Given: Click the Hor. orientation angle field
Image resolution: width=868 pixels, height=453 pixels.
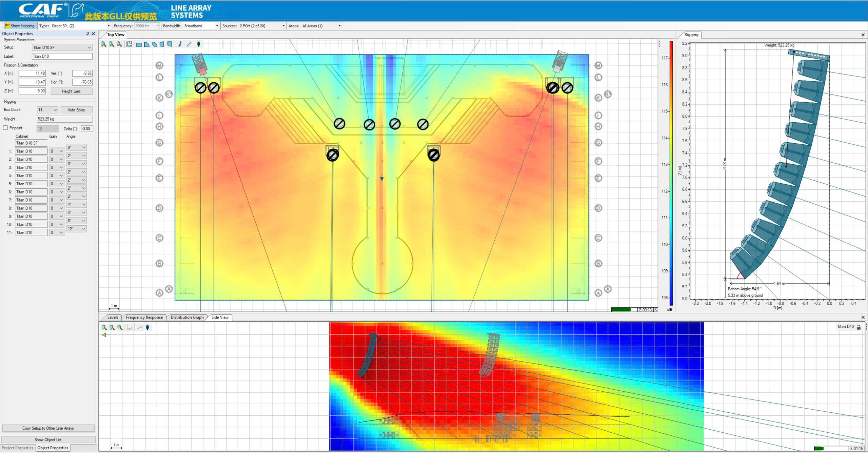Looking at the screenshot, I should pos(82,82).
